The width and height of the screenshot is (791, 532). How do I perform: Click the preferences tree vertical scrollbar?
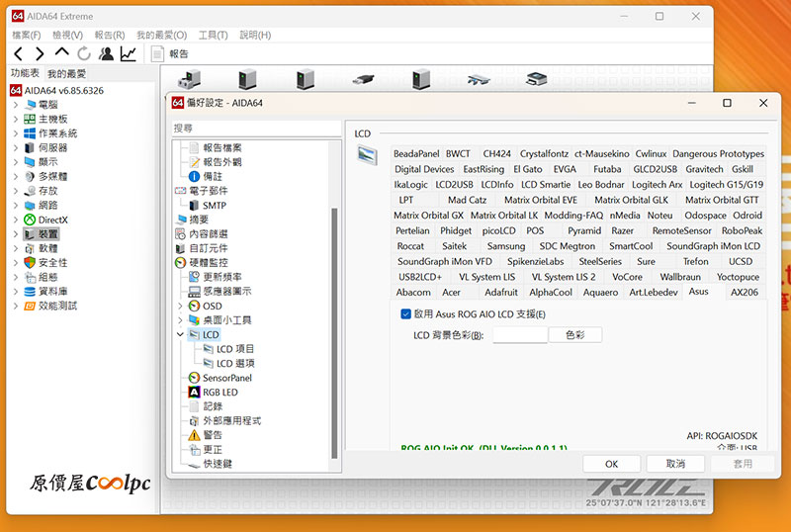pyautogui.click(x=334, y=333)
